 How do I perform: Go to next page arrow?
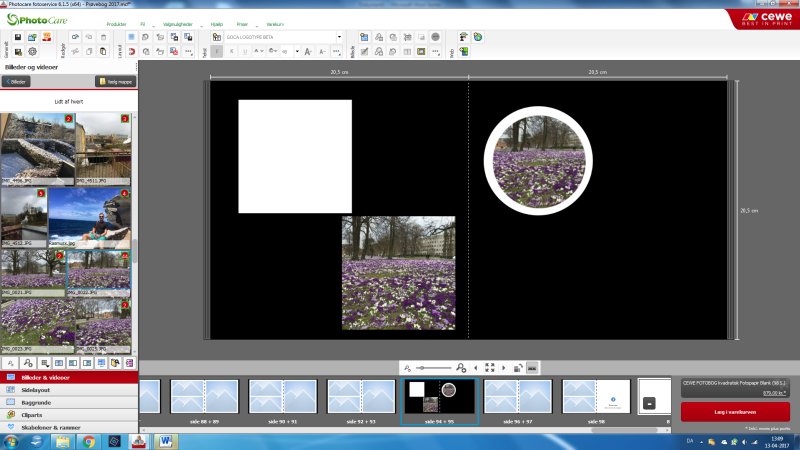click(x=503, y=368)
